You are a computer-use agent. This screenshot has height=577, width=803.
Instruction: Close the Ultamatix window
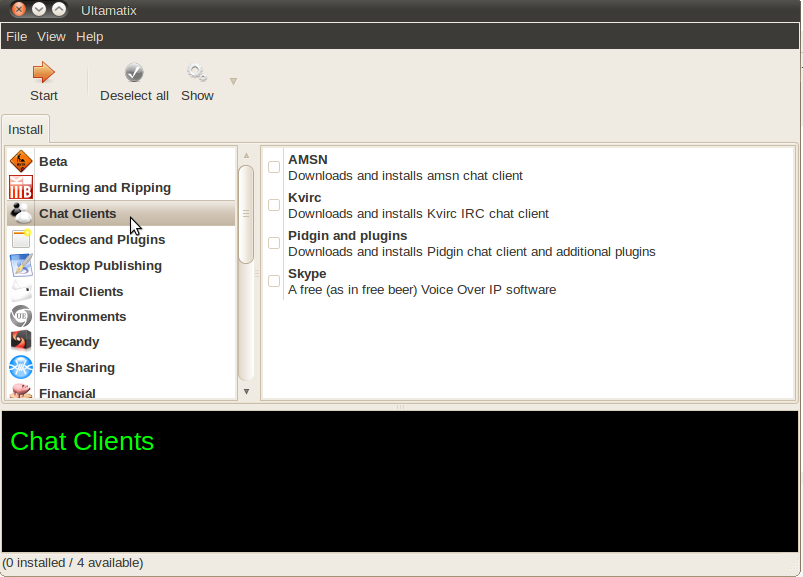coord(19,9)
